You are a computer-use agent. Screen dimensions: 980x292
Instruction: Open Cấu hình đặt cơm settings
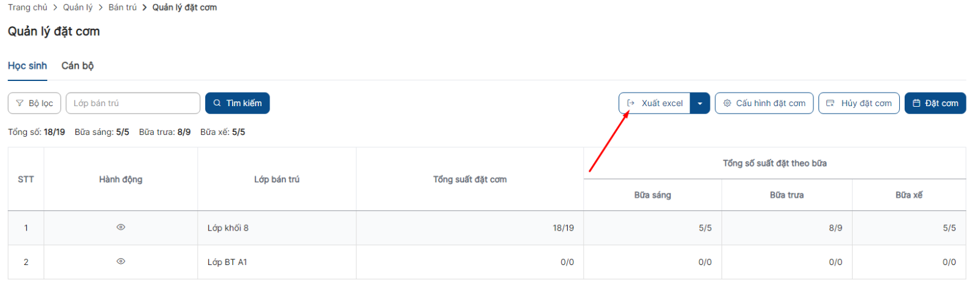coord(764,103)
